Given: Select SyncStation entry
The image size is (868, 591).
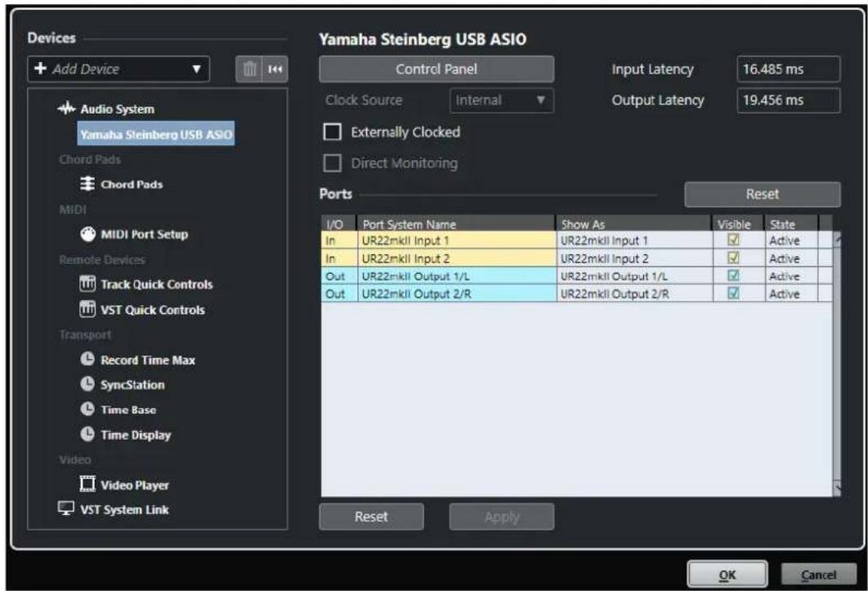Looking at the screenshot, I should coord(132,384).
